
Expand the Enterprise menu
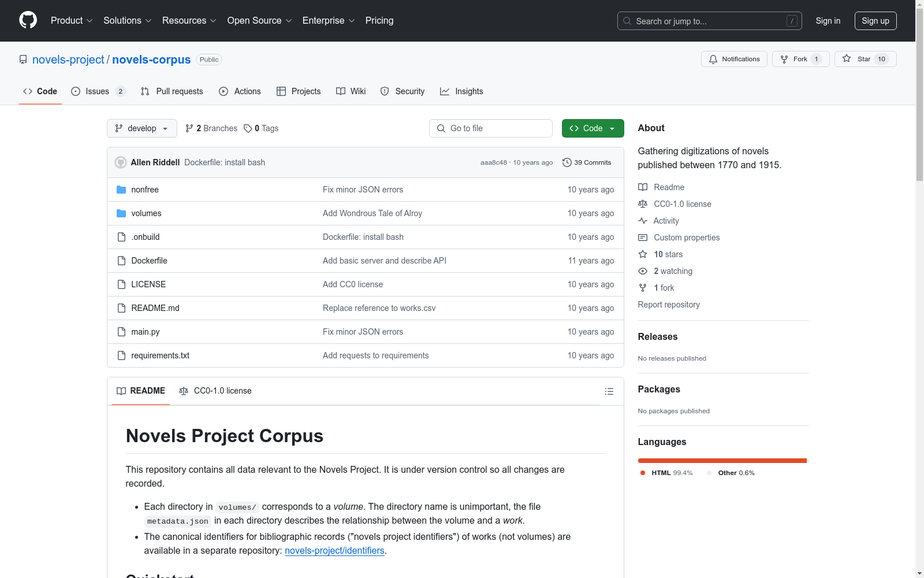click(x=329, y=21)
